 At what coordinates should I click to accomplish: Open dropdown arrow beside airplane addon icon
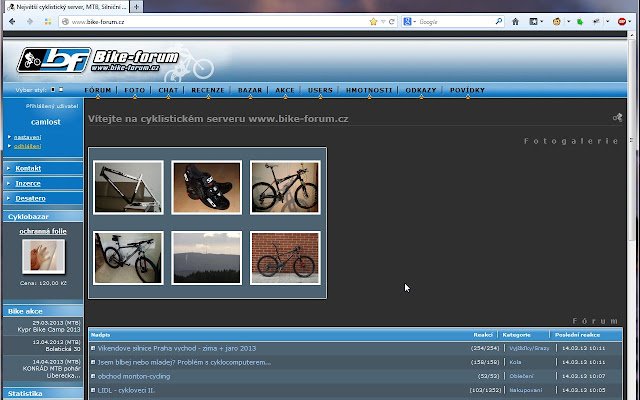click(x=607, y=22)
